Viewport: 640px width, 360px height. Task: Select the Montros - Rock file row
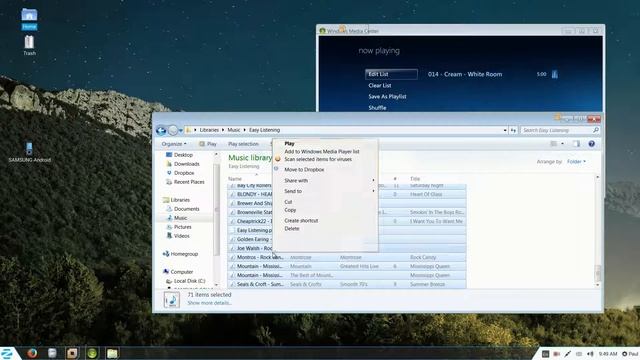coord(347,257)
